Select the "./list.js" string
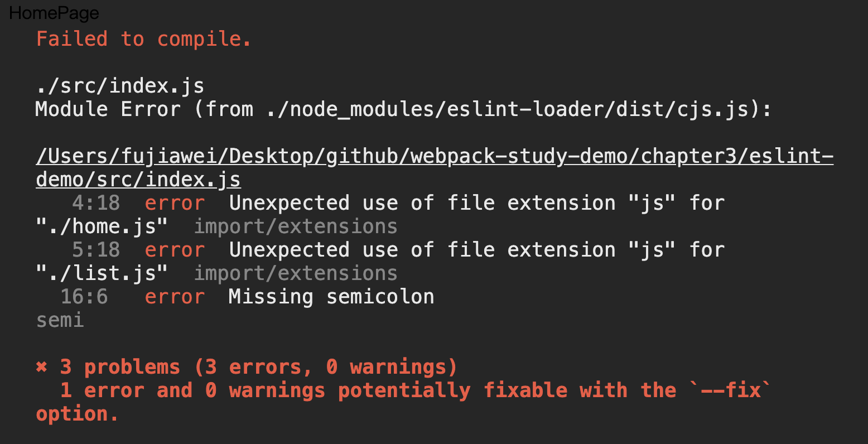Screen dimensions: 868x444 click(102, 273)
